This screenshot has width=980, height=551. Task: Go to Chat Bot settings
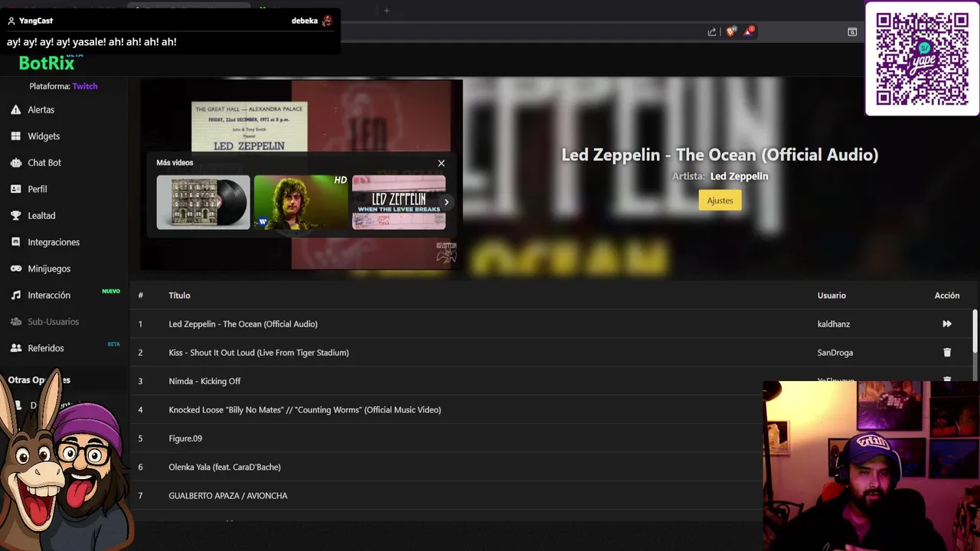(x=44, y=162)
